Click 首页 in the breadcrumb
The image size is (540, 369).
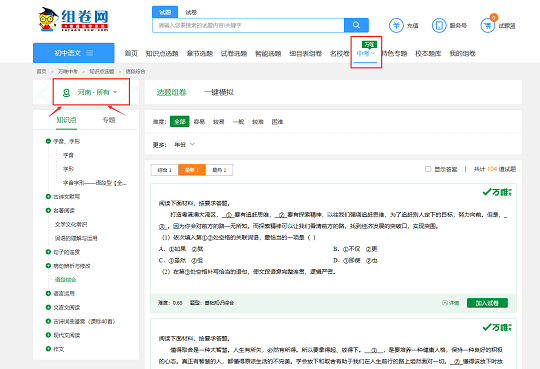[x=41, y=71]
